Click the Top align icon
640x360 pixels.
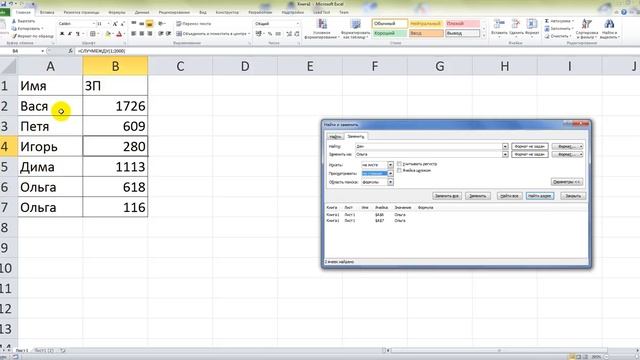pos(134,24)
